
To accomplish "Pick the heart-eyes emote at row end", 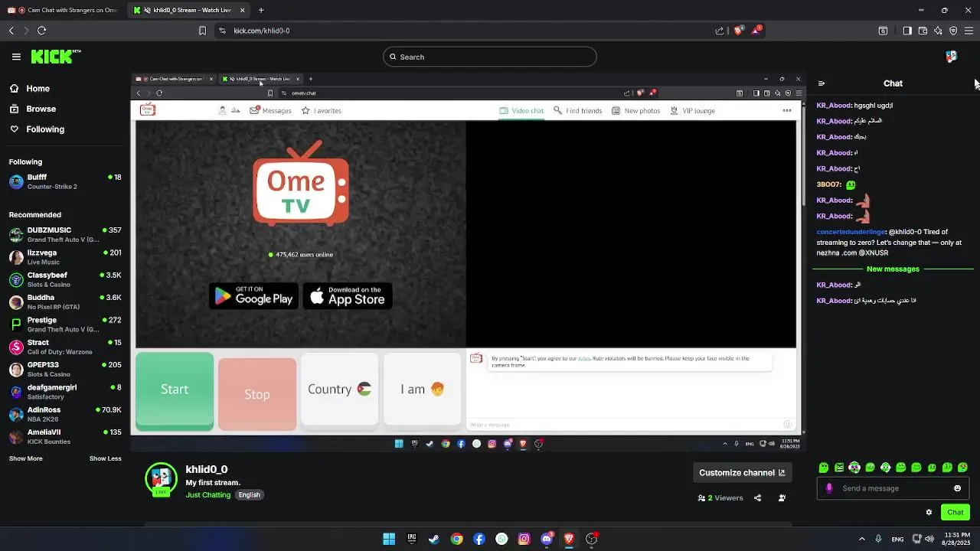I will 963,468.
